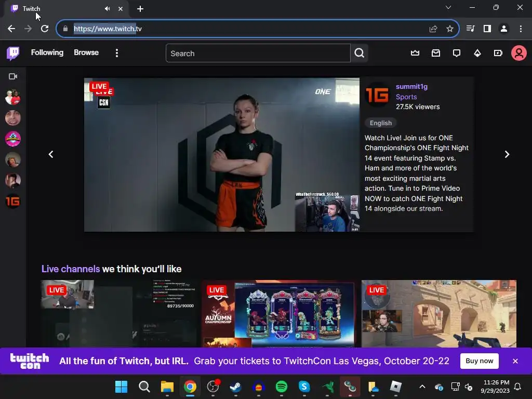The height and width of the screenshot is (399, 532).
Task: Click the Get Bits diamond icon
Action: click(x=477, y=53)
